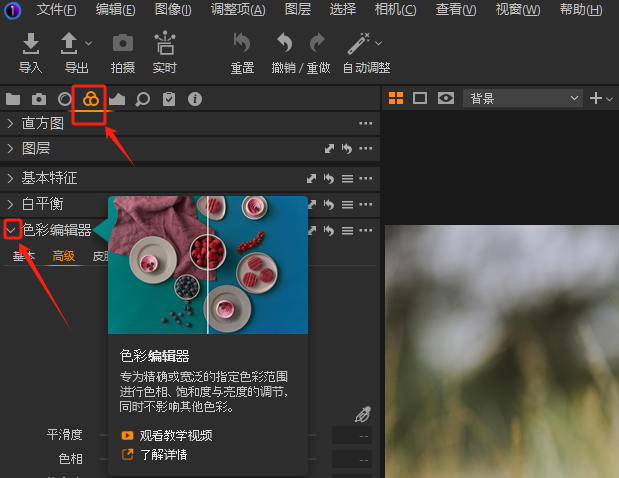This screenshot has width=619, height=478.
Task: Expand the 图层 panel
Action: point(10,149)
